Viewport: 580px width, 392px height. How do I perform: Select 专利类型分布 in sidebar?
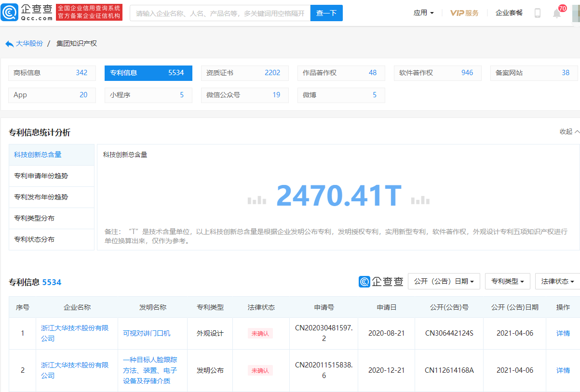(52, 218)
